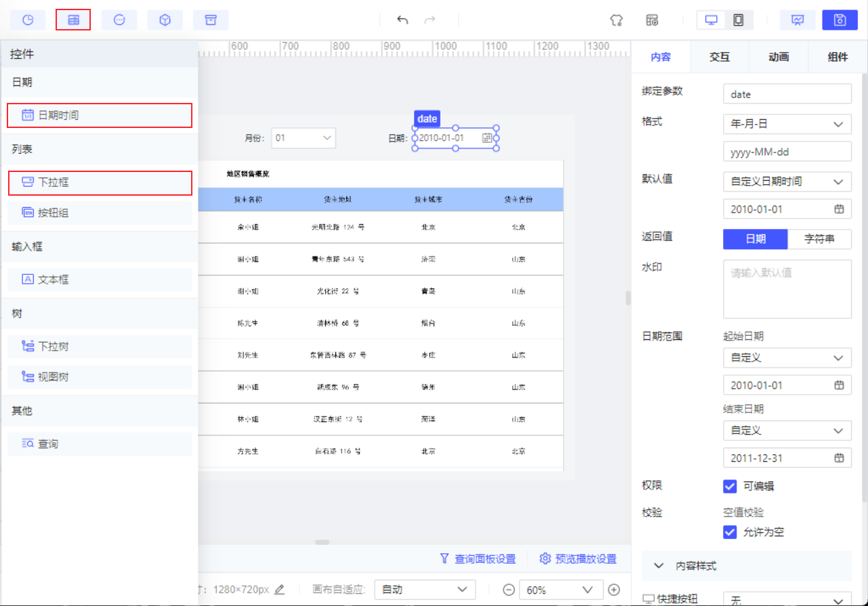Toggle the 允许为空 checkbox
Image resolution: width=868 pixels, height=606 pixels.
coord(730,532)
